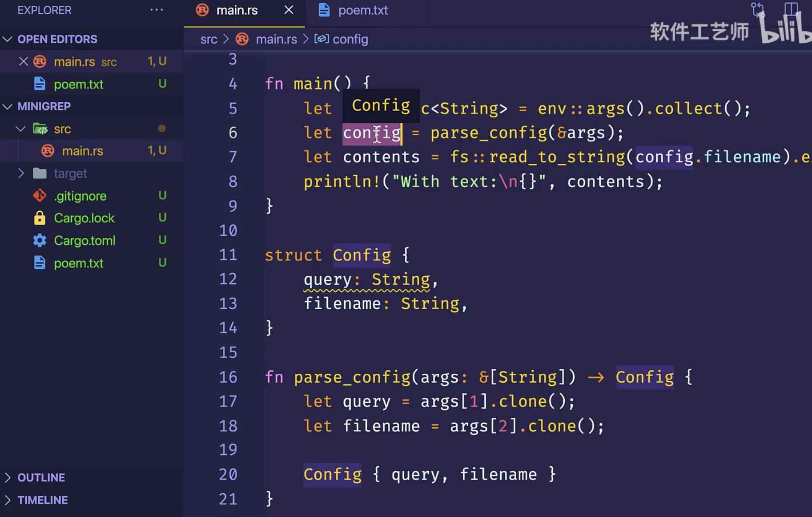Screen dimensions: 812x517
Task: Close the main.rs editor tab
Action: 289,10
